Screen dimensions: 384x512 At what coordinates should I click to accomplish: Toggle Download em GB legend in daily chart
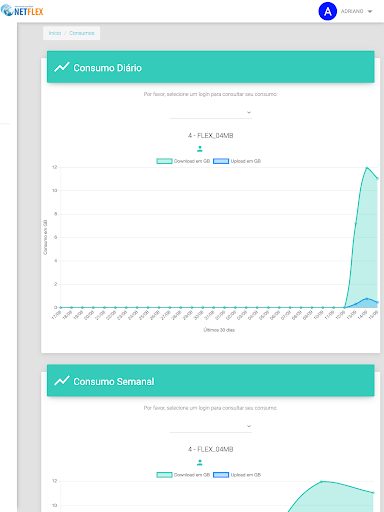(183, 161)
